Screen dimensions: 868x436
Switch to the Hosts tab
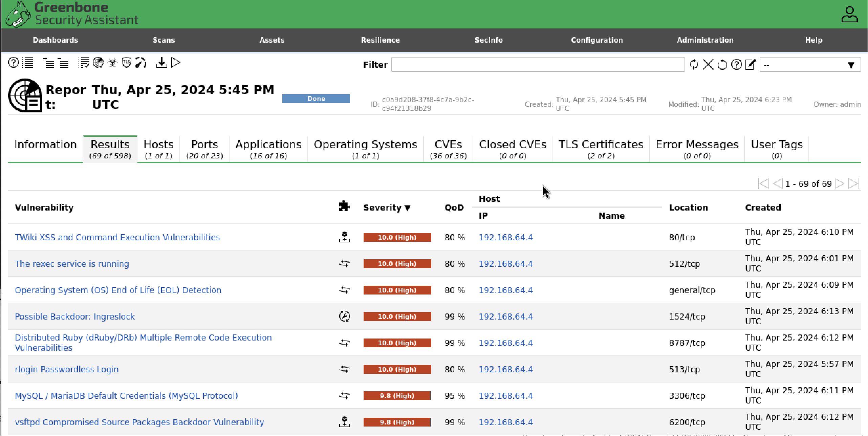158,149
